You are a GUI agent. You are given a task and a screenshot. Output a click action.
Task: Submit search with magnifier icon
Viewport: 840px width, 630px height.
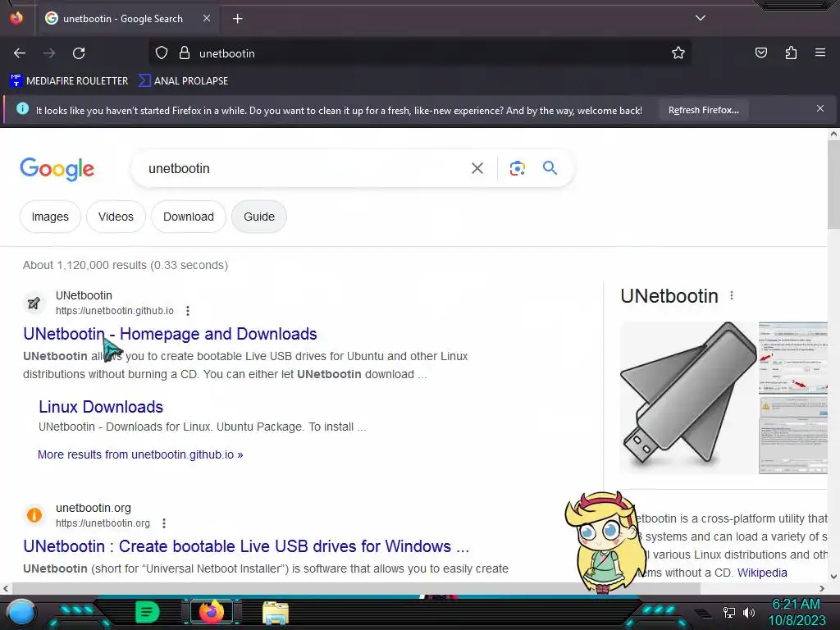[x=550, y=168]
